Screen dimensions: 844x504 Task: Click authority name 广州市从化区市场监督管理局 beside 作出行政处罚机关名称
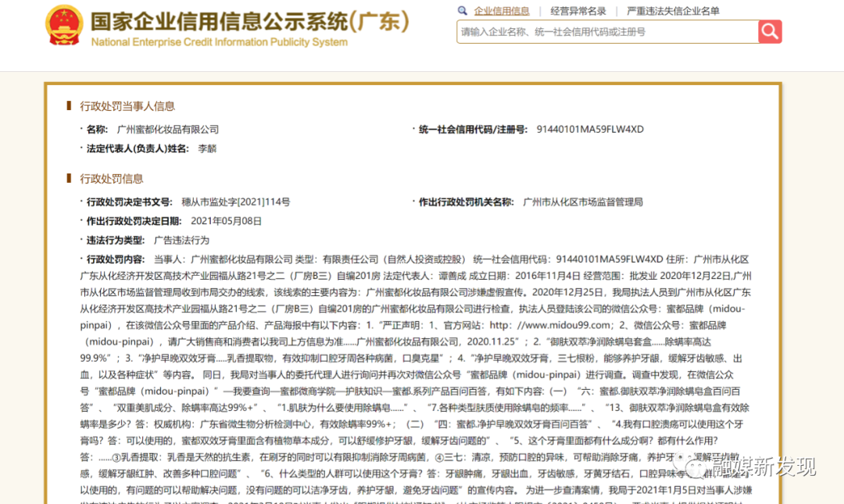click(x=583, y=202)
